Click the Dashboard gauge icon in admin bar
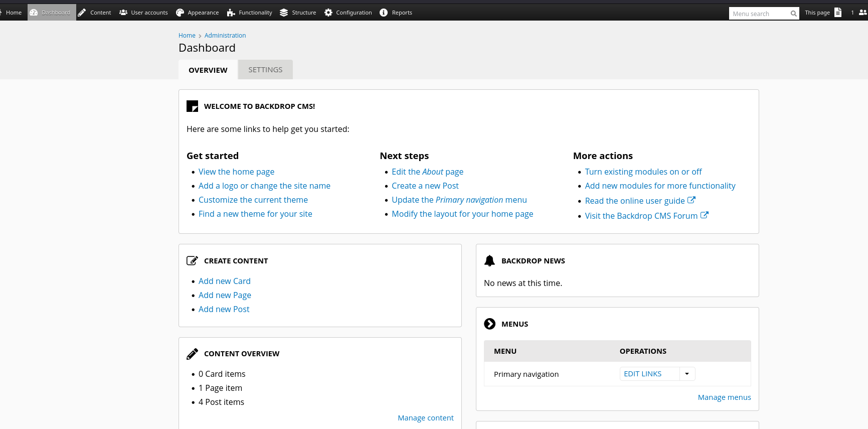 (x=34, y=13)
